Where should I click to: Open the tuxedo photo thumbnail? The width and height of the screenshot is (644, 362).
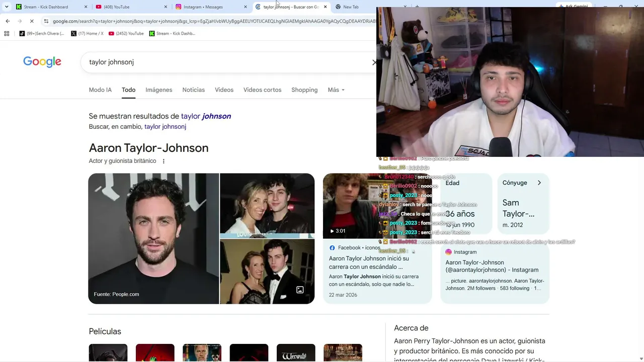(267, 271)
